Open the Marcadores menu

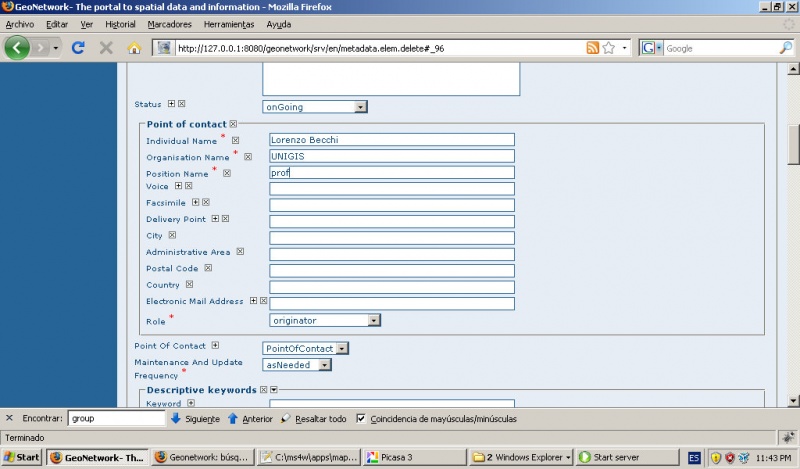point(169,23)
